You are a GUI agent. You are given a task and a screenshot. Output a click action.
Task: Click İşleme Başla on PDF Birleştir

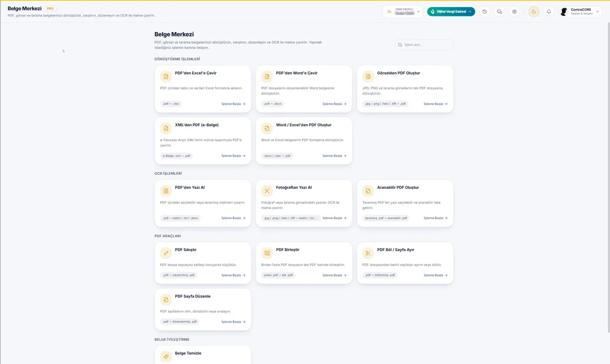(335, 275)
